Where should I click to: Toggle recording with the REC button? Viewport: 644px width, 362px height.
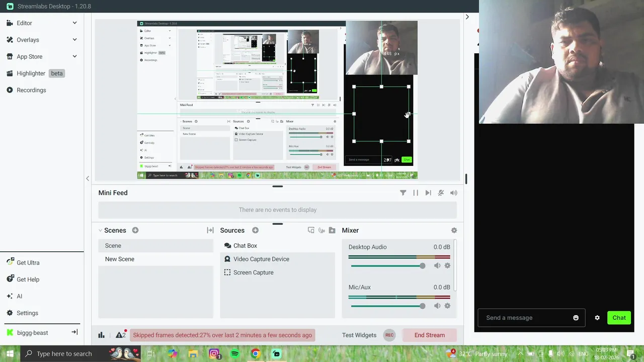(x=389, y=335)
